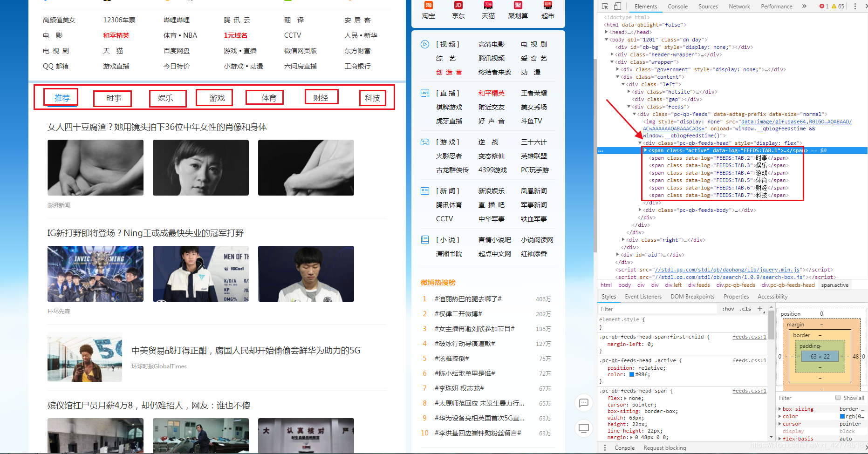Click the video category play icon
Viewport: 868px width, 454px height.
tap(425, 44)
